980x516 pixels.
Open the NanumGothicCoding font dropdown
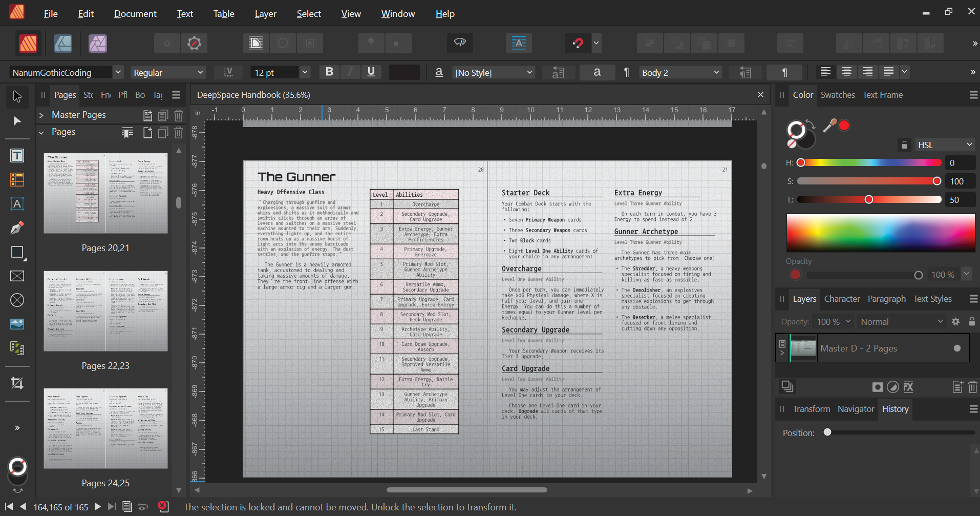tap(118, 72)
